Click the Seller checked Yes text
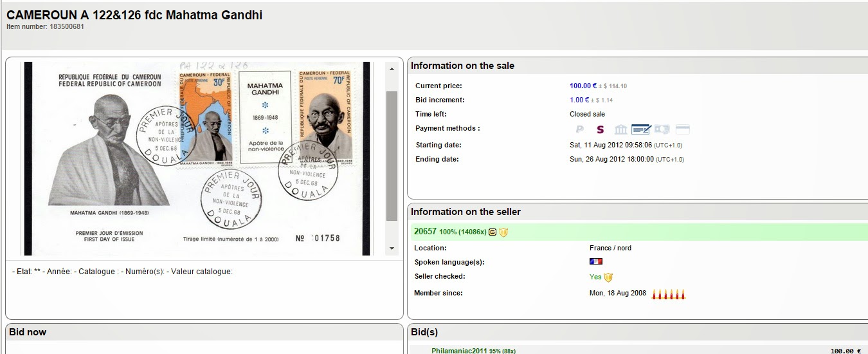The image size is (868, 354). tap(595, 277)
